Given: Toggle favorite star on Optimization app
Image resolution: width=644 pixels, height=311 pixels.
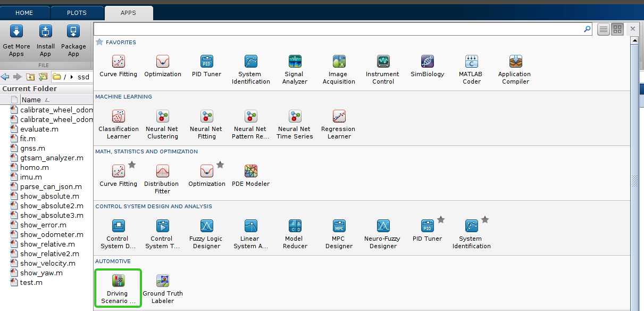Looking at the screenshot, I should tap(220, 165).
